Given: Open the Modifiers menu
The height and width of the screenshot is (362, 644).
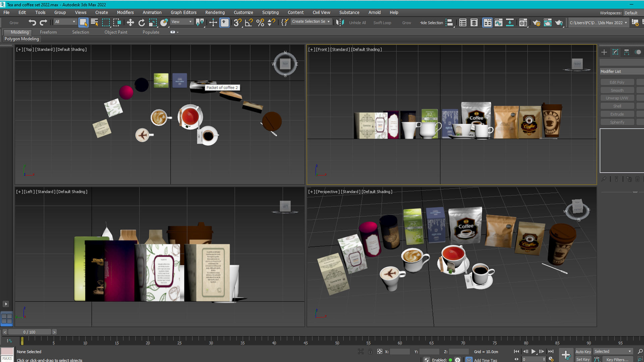Looking at the screenshot, I should coord(125,12).
